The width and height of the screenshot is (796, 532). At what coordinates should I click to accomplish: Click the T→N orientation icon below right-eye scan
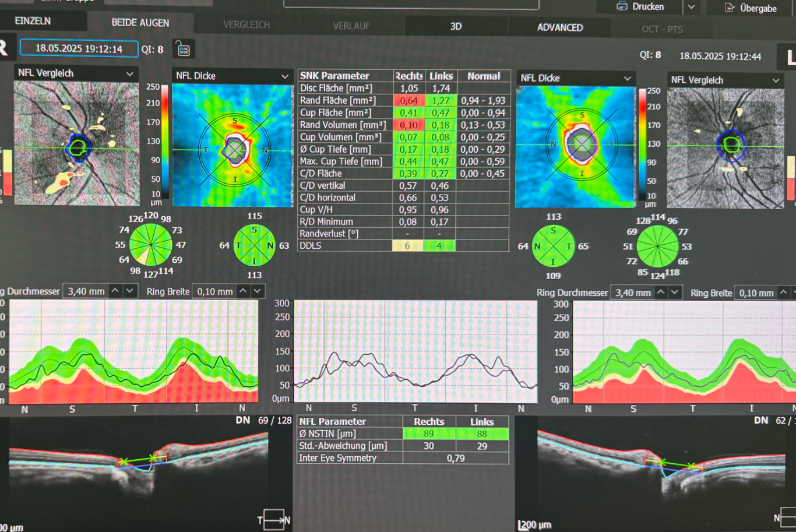(274, 520)
